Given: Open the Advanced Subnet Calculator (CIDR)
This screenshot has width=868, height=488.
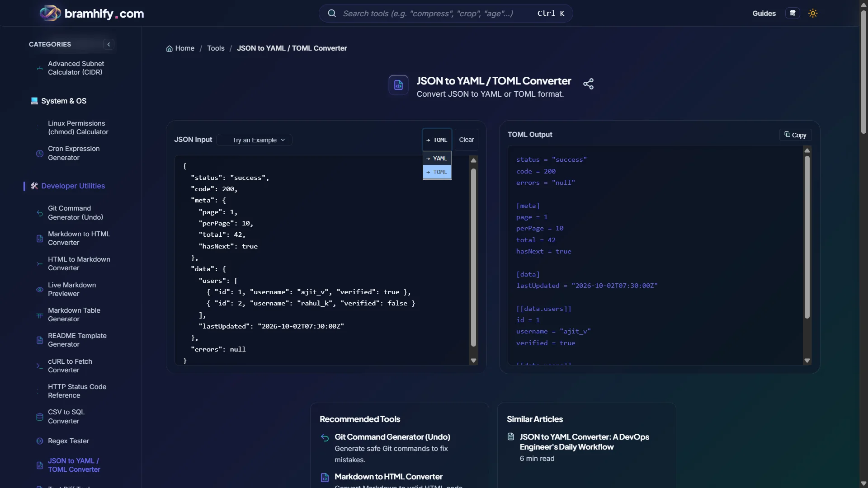Looking at the screenshot, I should (76, 68).
